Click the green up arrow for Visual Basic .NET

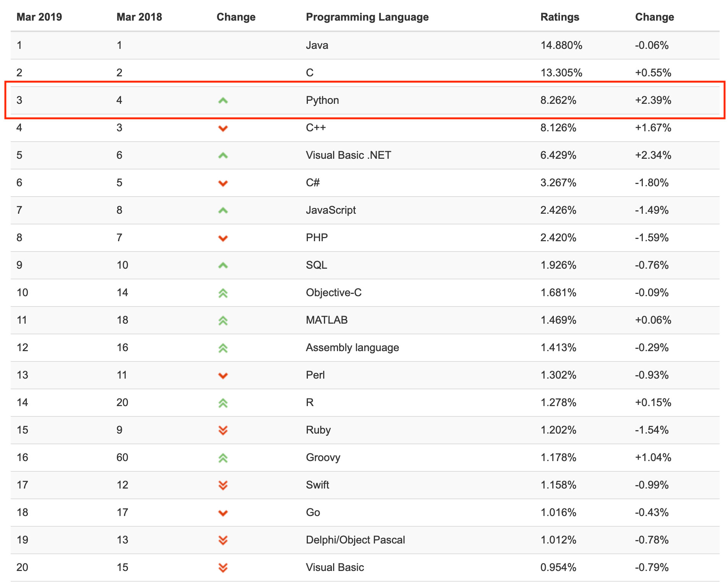(x=223, y=156)
